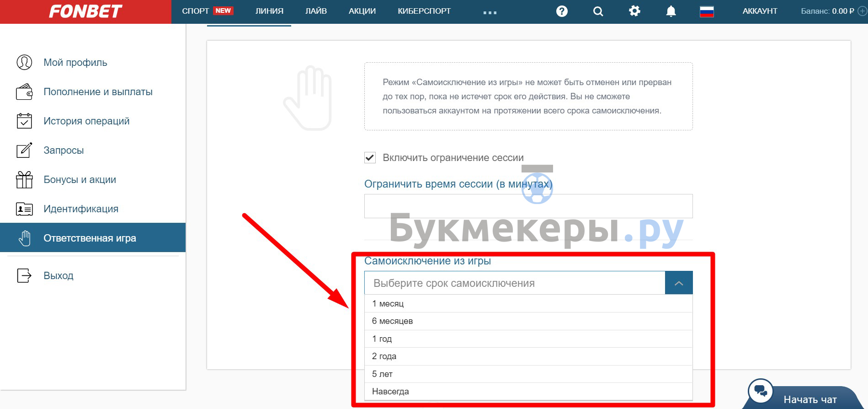Open the help question mark icon
This screenshot has height=409, width=868.
click(562, 11)
